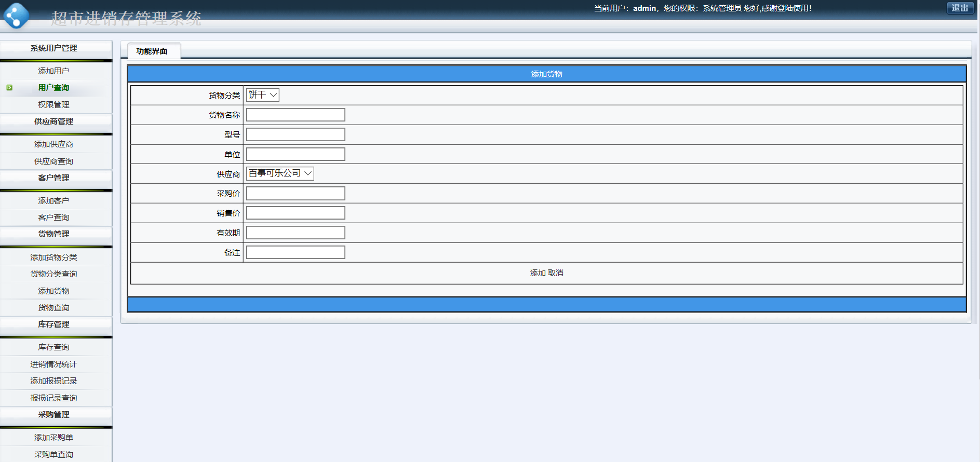Image resolution: width=980 pixels, height=462 pixels.
Task: Focus the 单位 input field
Action: (x=296, y=154)
